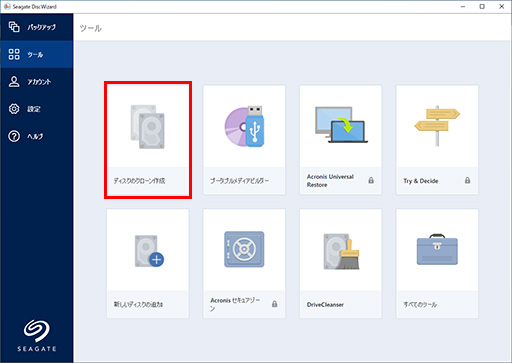Click the Seagate logo in sidebar

point(37,335)
